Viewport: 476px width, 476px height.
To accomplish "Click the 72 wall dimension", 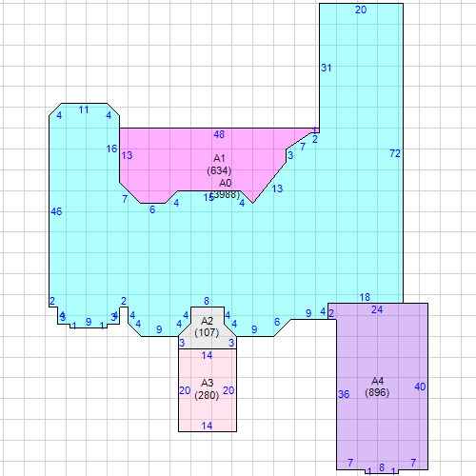I will 395,153.
